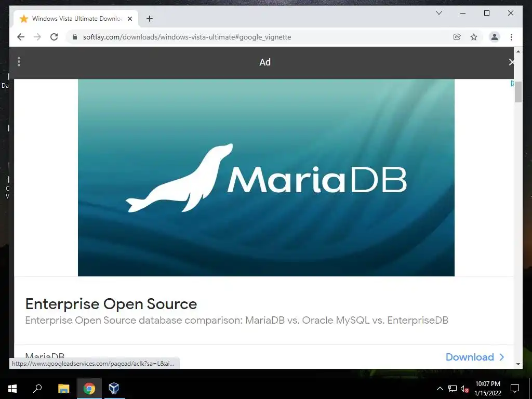The width and height of the screenshot is (532, 399).
Task: Open File Explorer from the taskbar
Action: pyautogui.click(x=63, y=389)
